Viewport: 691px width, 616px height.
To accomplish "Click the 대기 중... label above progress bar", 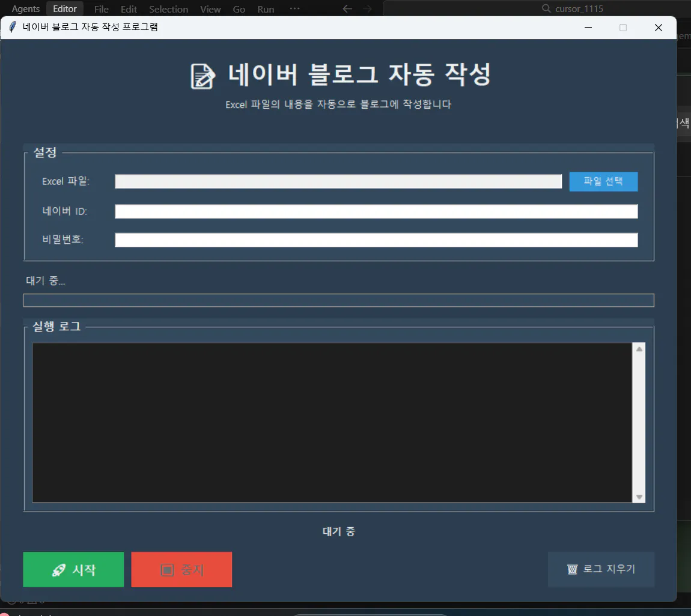I will click(x=46, y=281).
